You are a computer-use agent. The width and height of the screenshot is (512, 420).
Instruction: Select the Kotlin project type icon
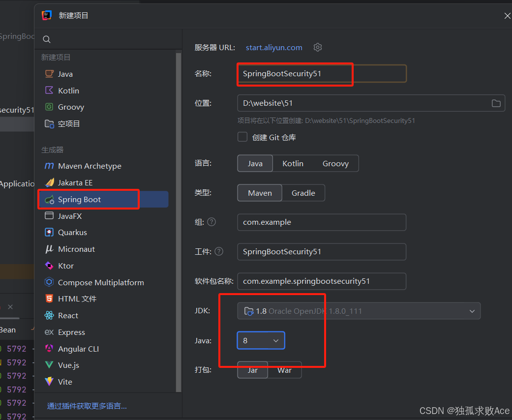point(49,90)
